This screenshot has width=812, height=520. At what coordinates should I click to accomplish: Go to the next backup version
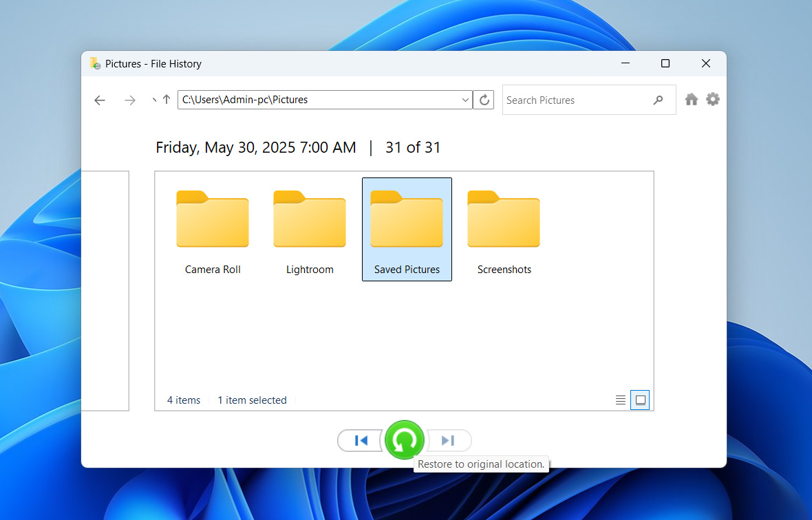(449, 440)
